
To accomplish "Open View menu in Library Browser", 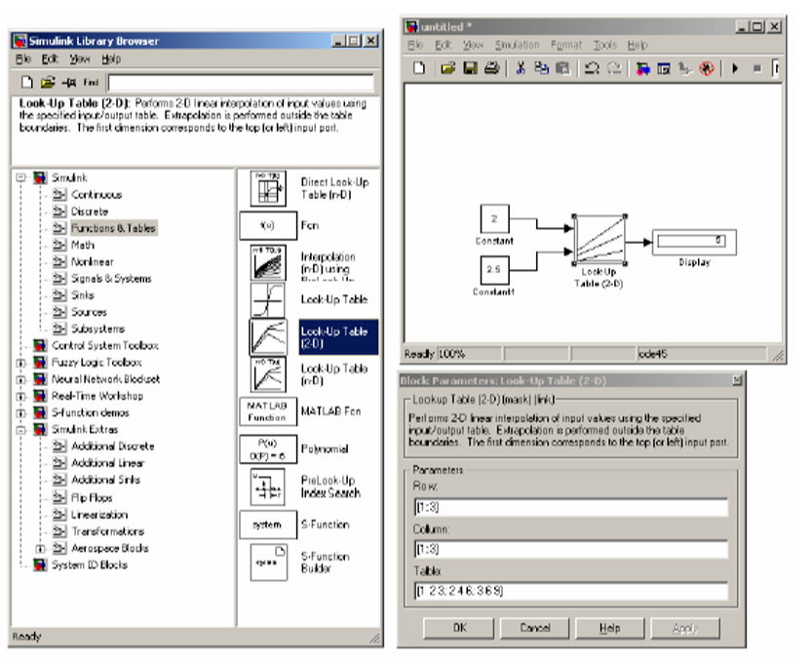I will (79, 58).
